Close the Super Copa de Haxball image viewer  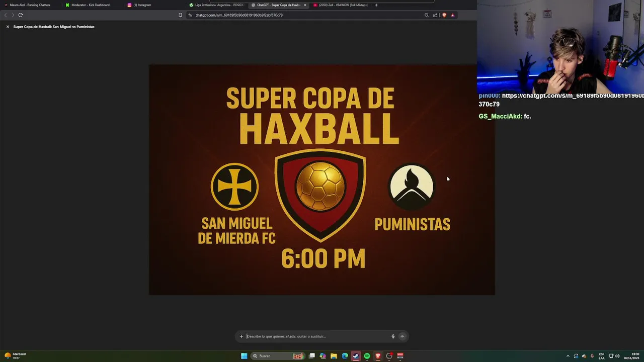coord(8,27)
